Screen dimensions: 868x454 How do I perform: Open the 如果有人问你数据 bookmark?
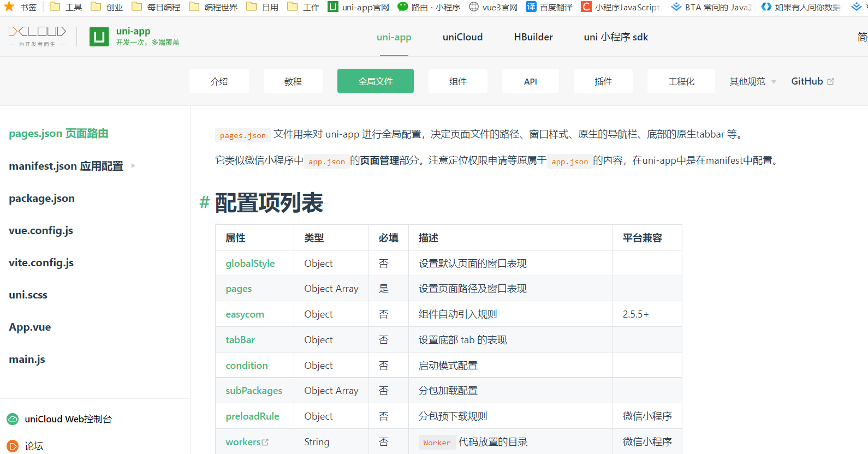[801, 7]
